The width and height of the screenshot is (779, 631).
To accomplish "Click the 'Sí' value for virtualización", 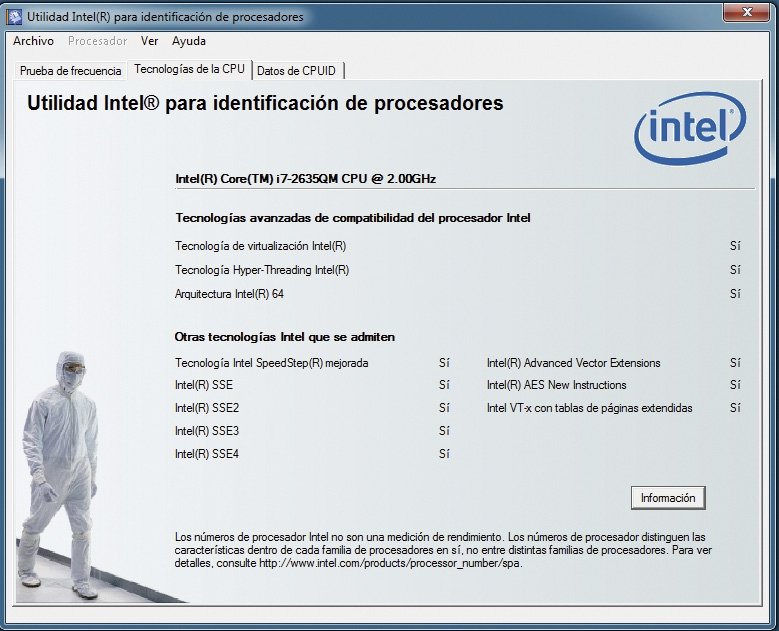I will click(735, 246).
